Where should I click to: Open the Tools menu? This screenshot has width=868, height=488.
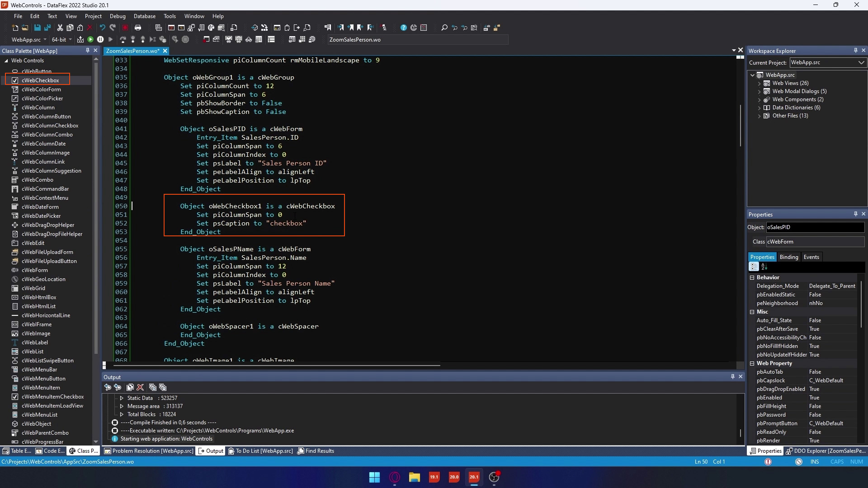pyautogui.click(x=170, y=16)
